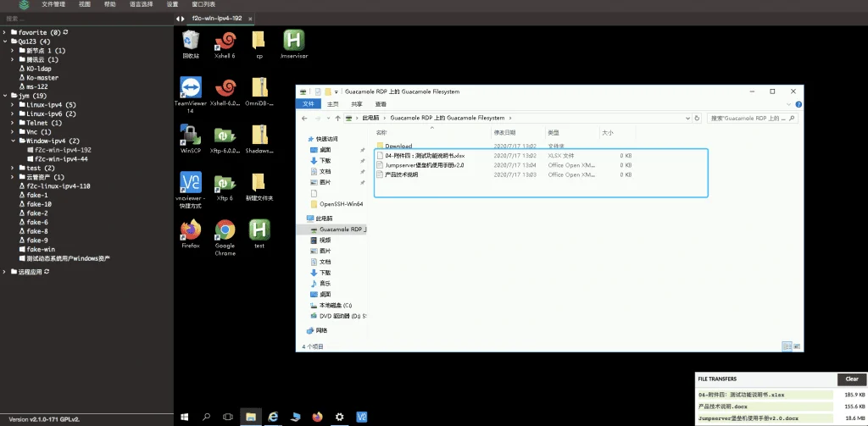This screenshot has width=868, height=426.
Task: Switch to the 查看 ribbon tab in Explorer
Action: pos(381,104)
